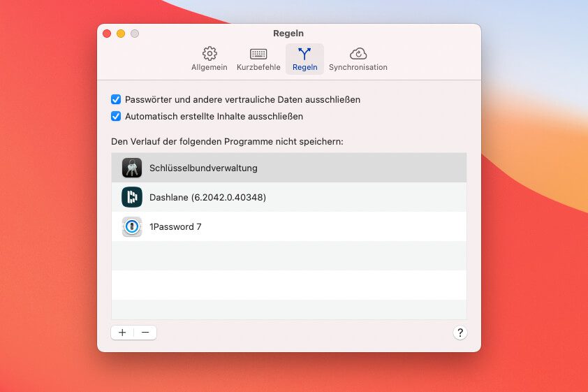Select the Dashlane (6.2042.0.40348) entry
The image size is (588, 392).
[x=288, y=197]
